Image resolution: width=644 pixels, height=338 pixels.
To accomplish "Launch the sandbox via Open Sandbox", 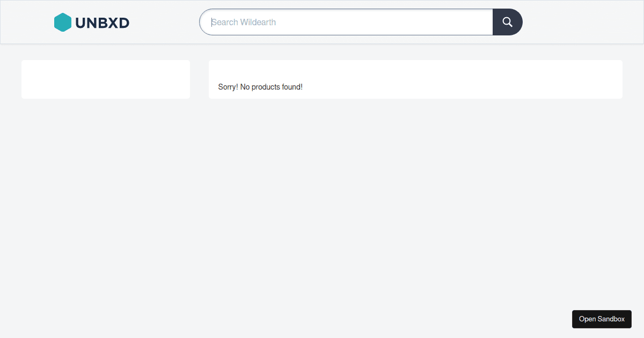I will tap(602, 319).
